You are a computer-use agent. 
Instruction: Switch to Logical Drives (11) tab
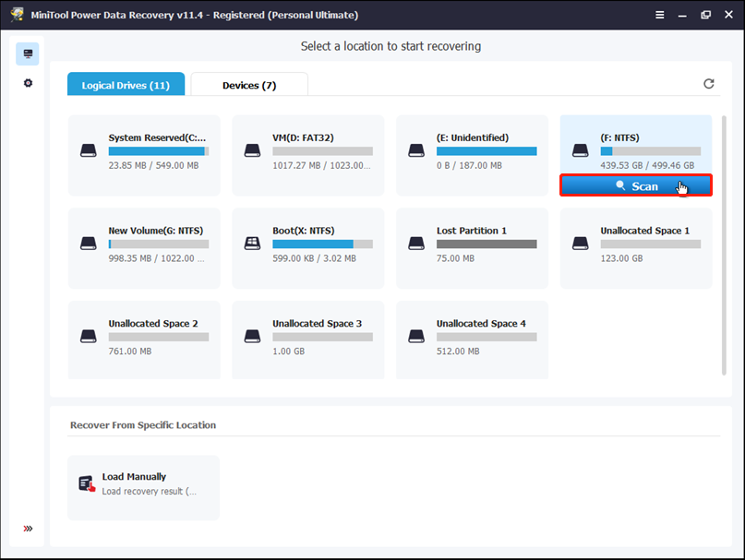coord(126,85)
